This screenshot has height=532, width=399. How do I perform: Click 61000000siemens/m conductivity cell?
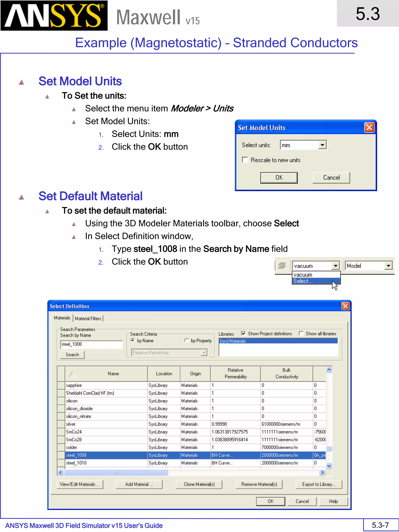pyautogui.click(x=287, y=424)
